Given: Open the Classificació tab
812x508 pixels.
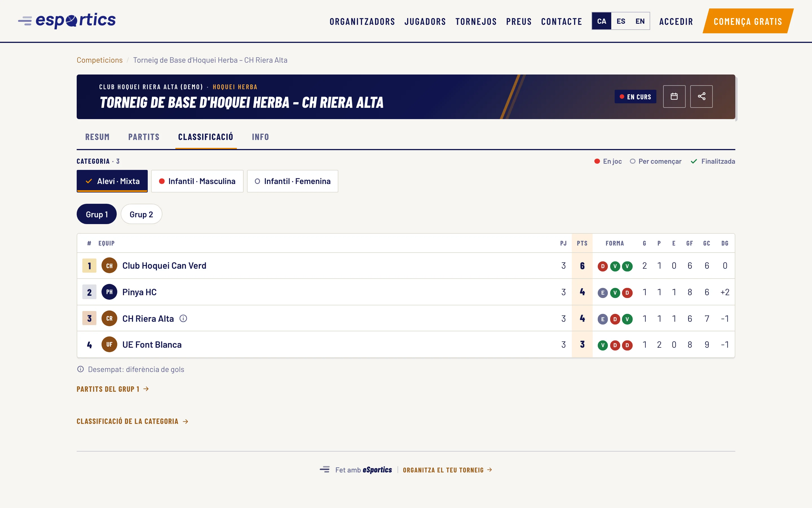Looking at the screenshot, I should tap(206, 137).
